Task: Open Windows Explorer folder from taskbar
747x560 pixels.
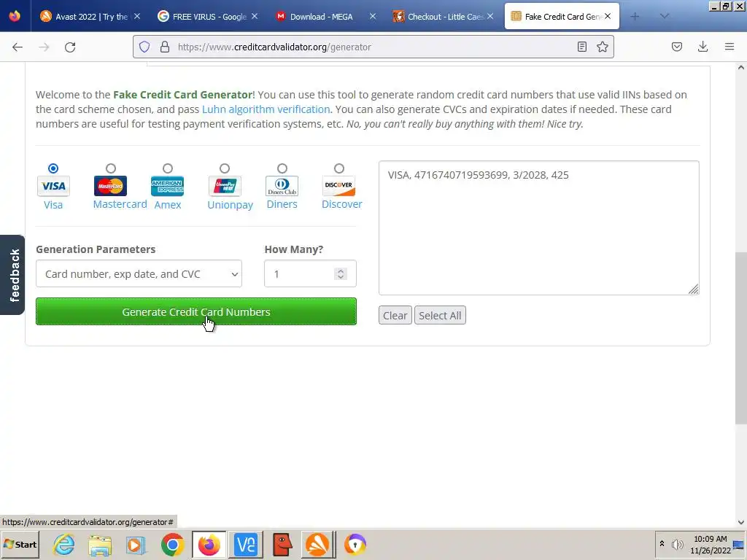Action: pyautogui.click(x=100, y=545)
